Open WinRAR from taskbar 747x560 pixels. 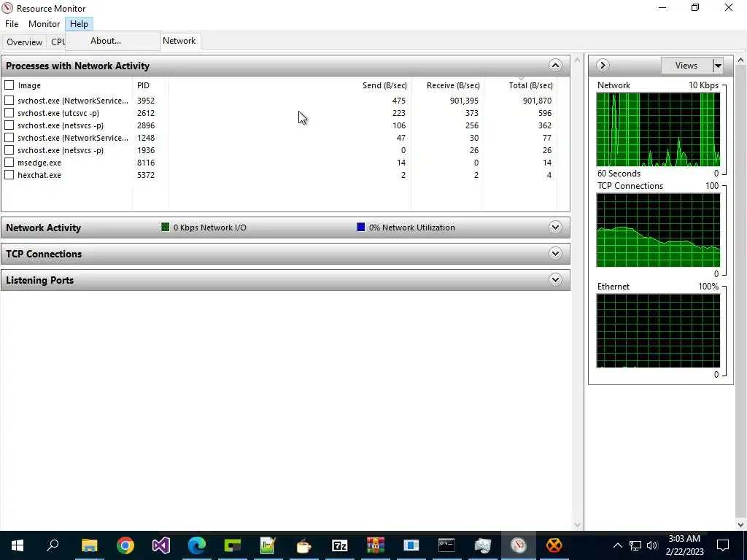tap(376, 545)
